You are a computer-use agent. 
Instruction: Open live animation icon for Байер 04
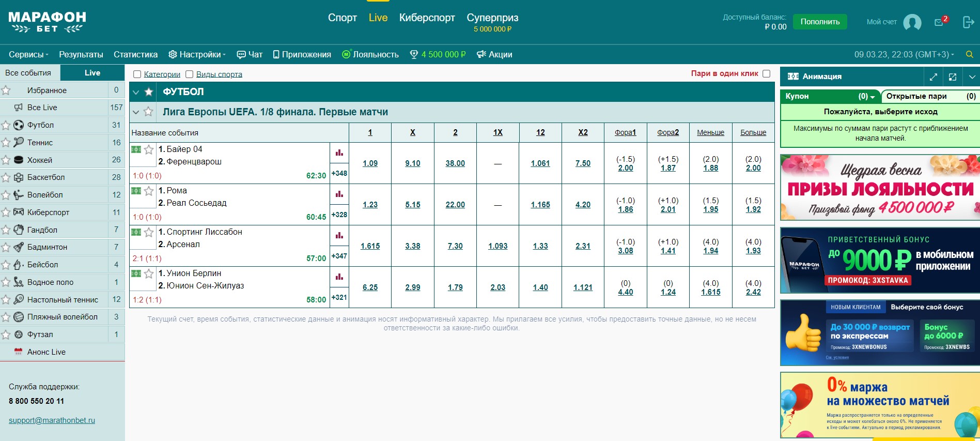[x=136, y=149]
